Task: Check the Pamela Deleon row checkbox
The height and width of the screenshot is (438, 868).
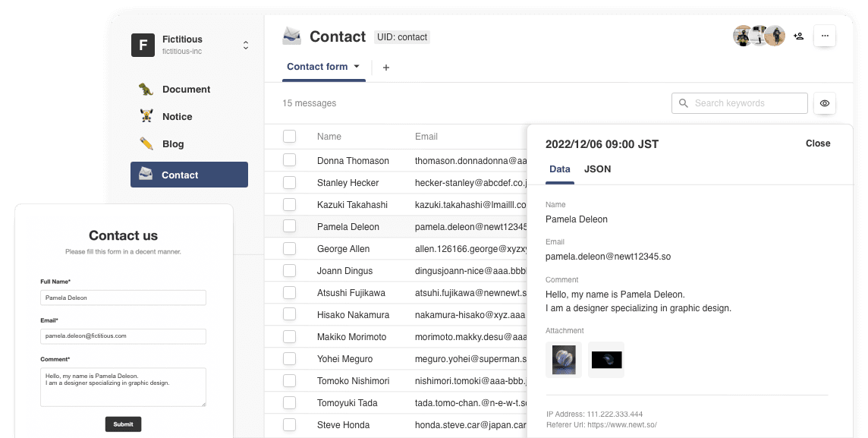Action: [x=289, y=226]
